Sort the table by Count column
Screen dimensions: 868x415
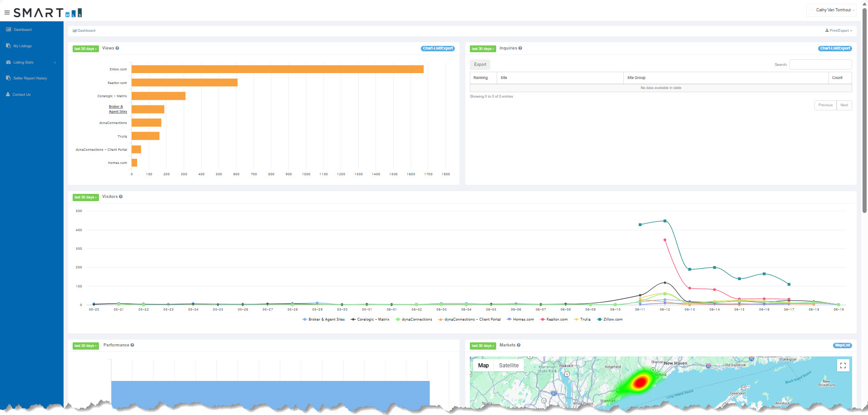point(840,78)
